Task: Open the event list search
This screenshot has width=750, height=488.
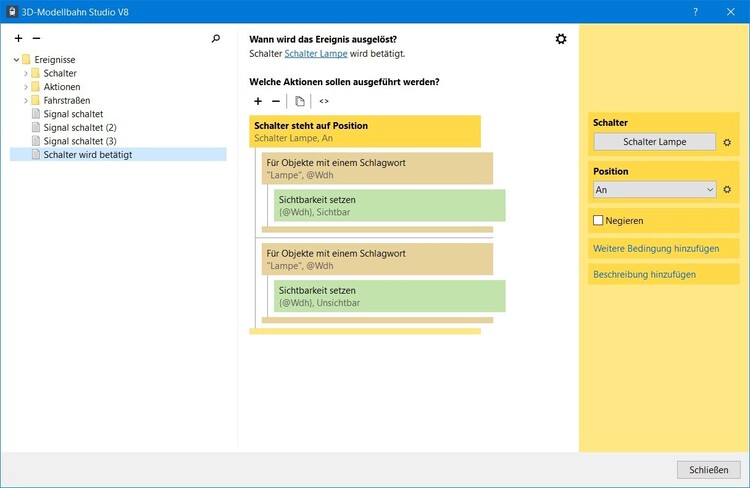Action: tap(216, 38)
